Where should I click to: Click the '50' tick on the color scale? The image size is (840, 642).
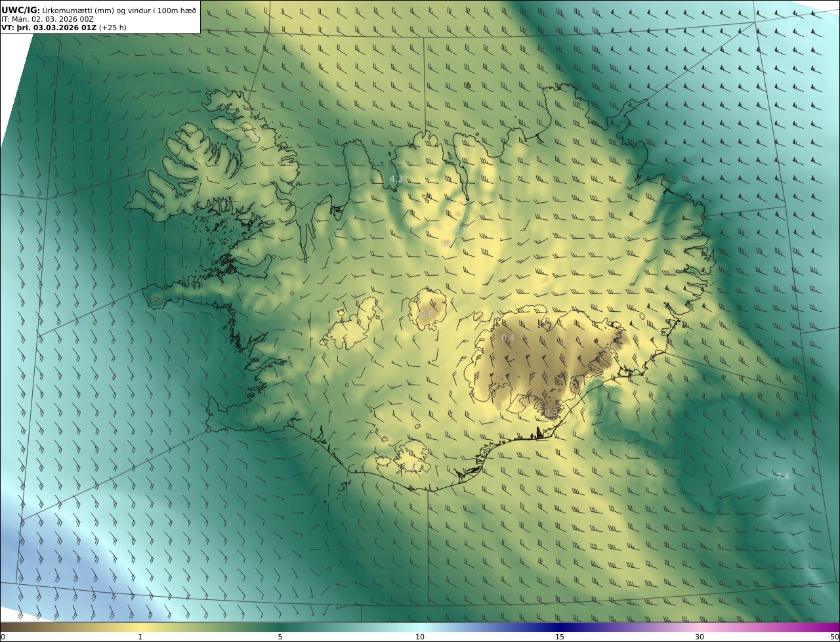(x=834, y=637)
